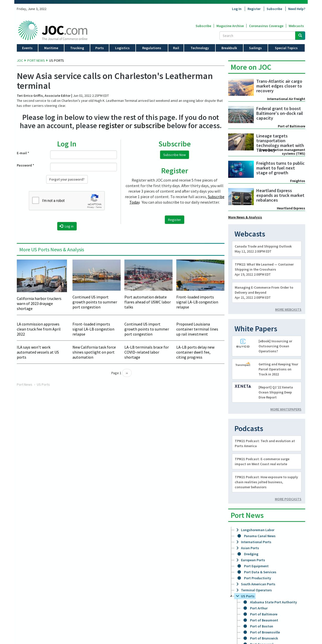Open Alabama State Port Authority tree item

tap(273, 602)
